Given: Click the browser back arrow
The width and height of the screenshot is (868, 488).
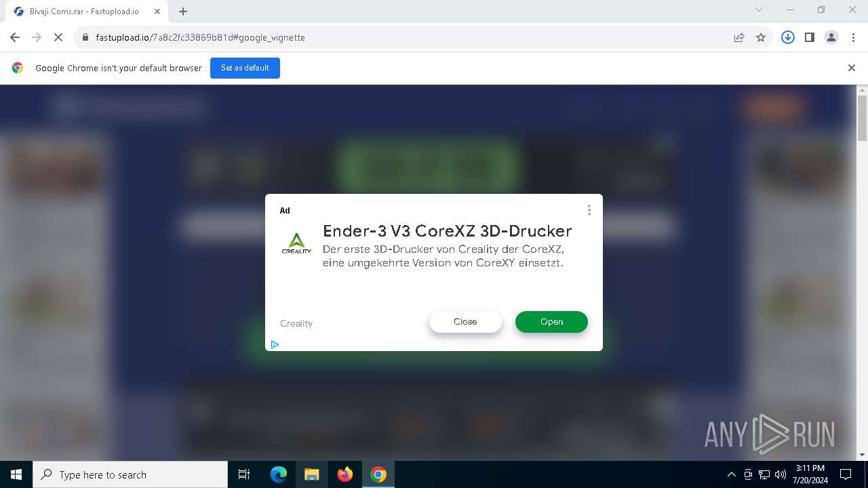Looking at the screenshot, I should click(15, 37).
